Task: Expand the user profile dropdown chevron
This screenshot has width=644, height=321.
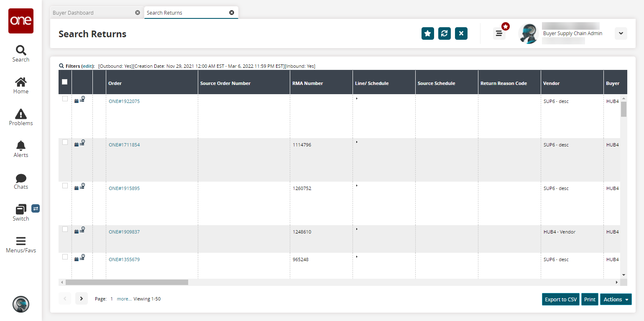Action: (x=621, y=33)
